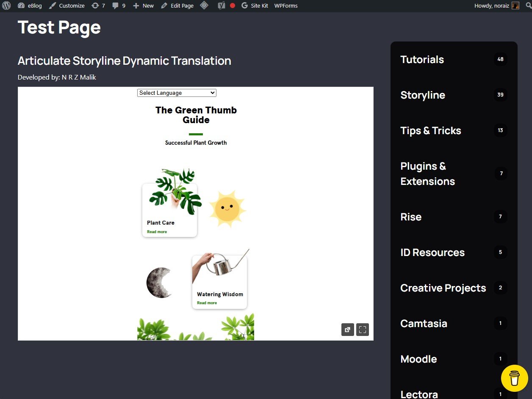This screenshot has width=532, height=399.
Task: Click the updates icon showing 7
Action: 98,6
